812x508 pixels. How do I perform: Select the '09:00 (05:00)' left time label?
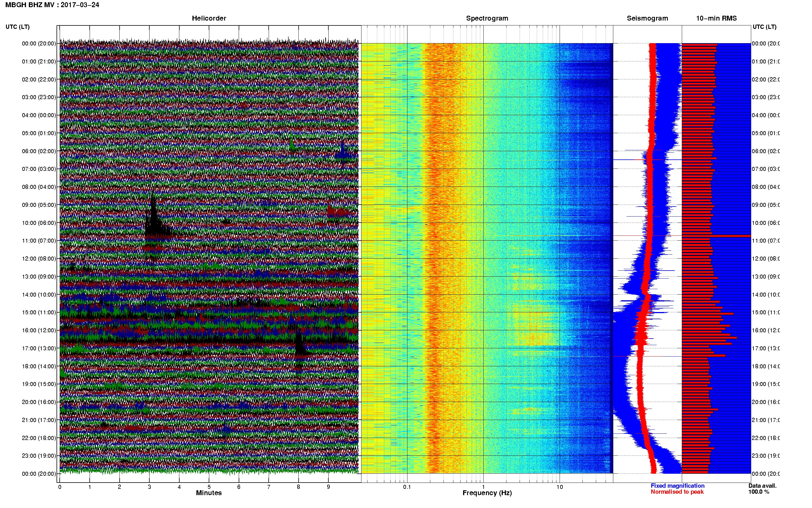point(39,205)
